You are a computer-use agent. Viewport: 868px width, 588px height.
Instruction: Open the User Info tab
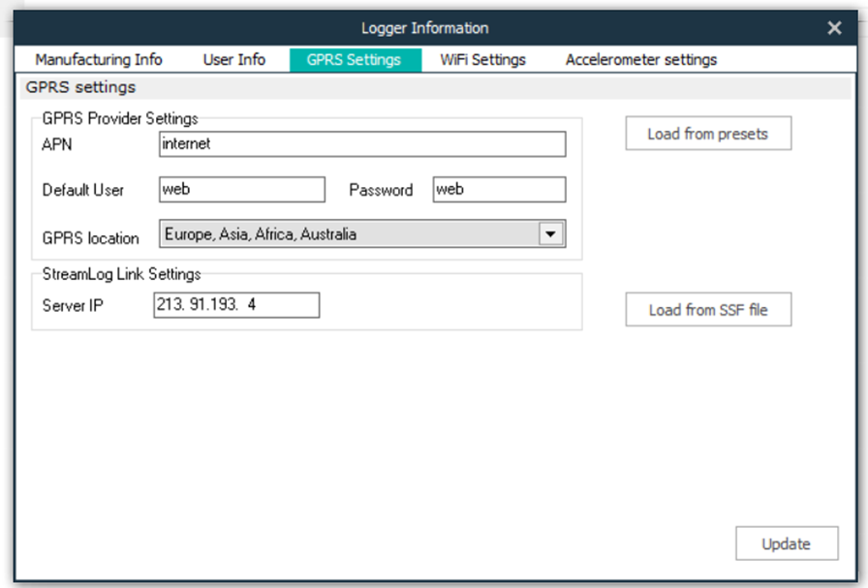click(x=233, y=60)
